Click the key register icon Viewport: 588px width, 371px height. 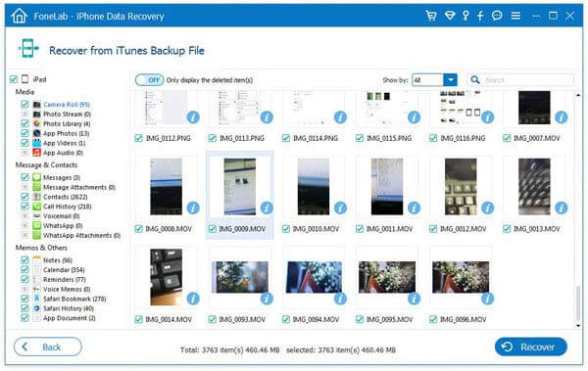coord(465,16)
